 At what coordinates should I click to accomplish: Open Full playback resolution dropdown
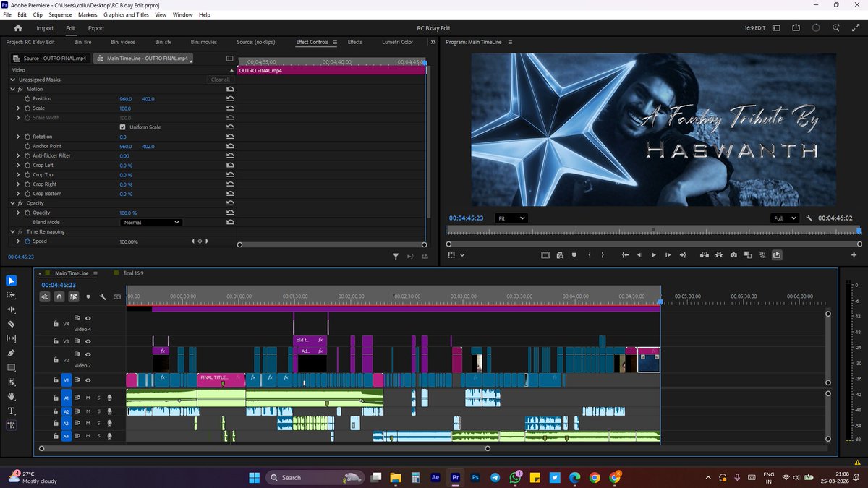point(784,218)
